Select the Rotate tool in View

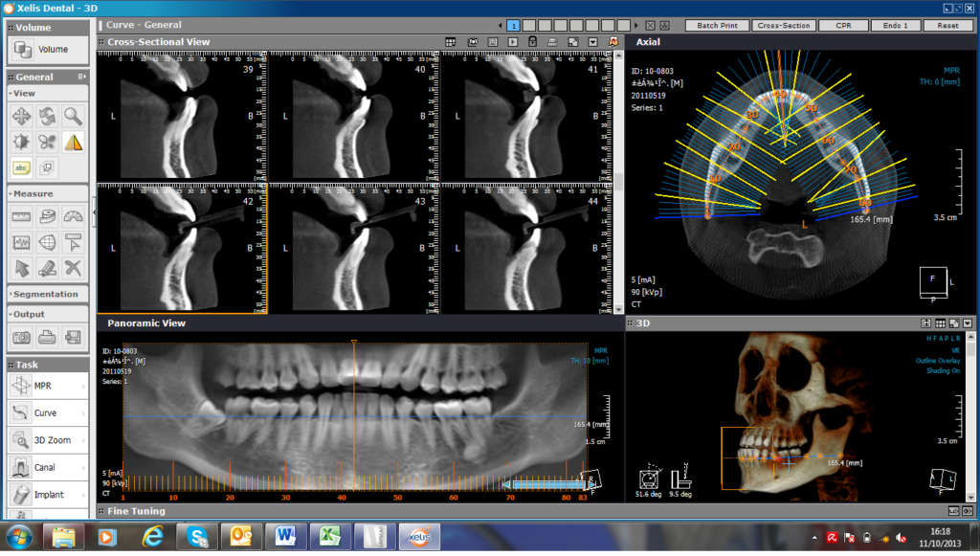tap(47, 117)
